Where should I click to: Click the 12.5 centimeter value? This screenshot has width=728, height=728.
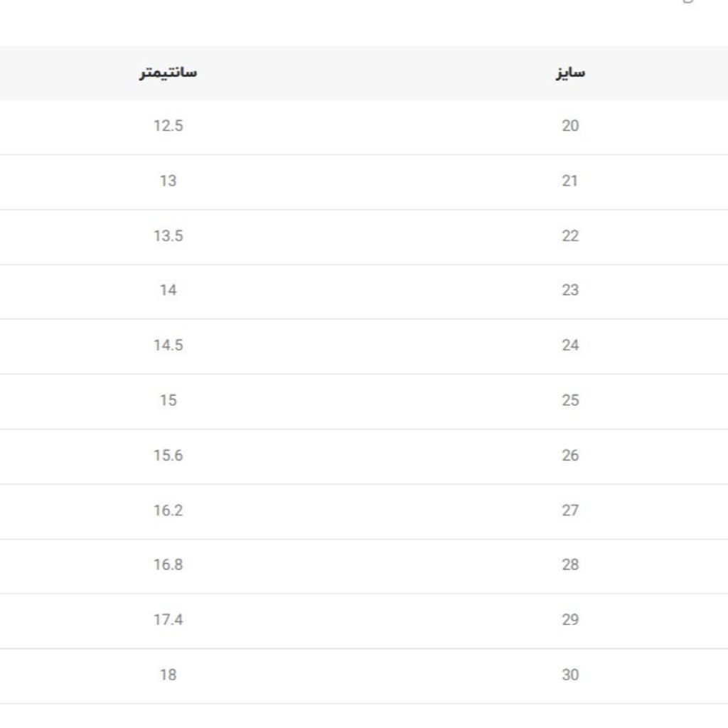[x=168, y=126]
